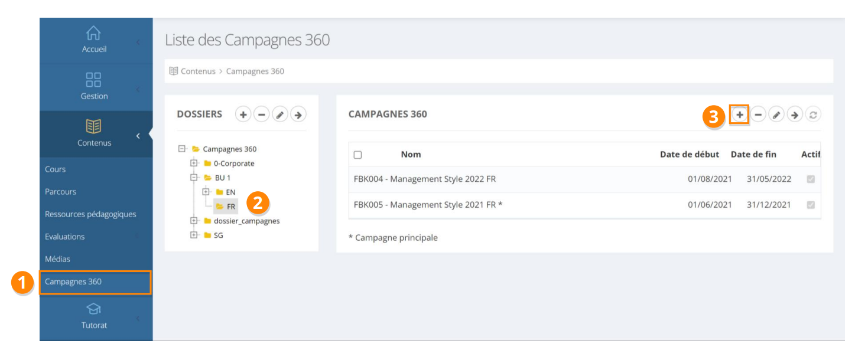Click the move campaign arrow icon
Viewport: 868px width, 360px height.
(795, 114)
